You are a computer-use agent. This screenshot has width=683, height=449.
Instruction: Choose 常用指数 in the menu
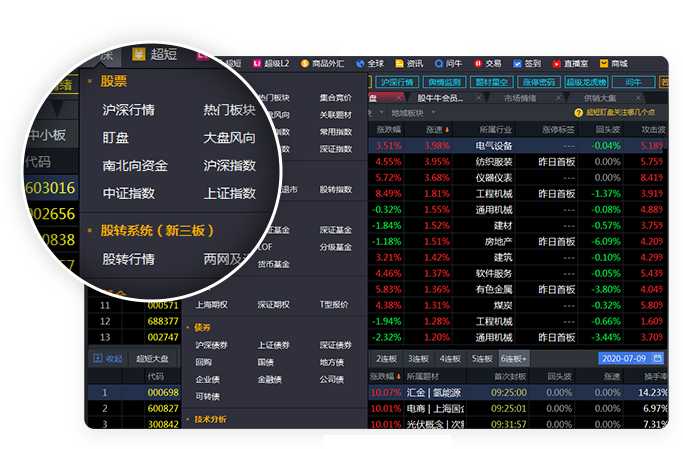point(335,132)
